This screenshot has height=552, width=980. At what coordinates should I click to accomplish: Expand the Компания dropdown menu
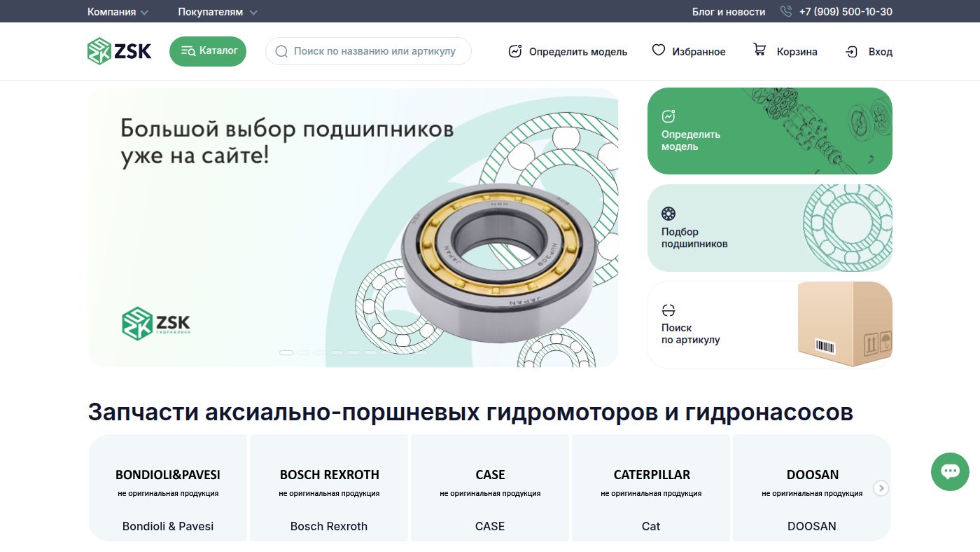point(118,12)
